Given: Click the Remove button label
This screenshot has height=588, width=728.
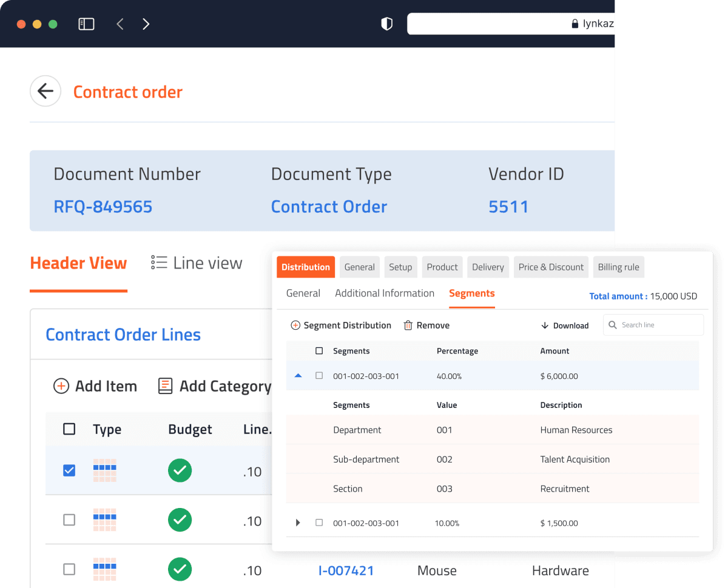Looking at the screenshot, I should pyautogui.click(x=433, y=326).
